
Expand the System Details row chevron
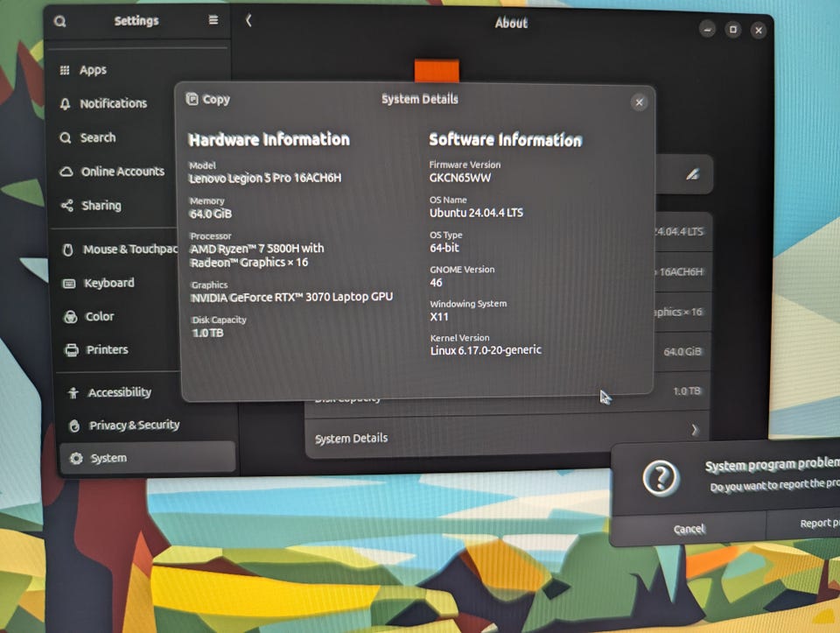694,430
